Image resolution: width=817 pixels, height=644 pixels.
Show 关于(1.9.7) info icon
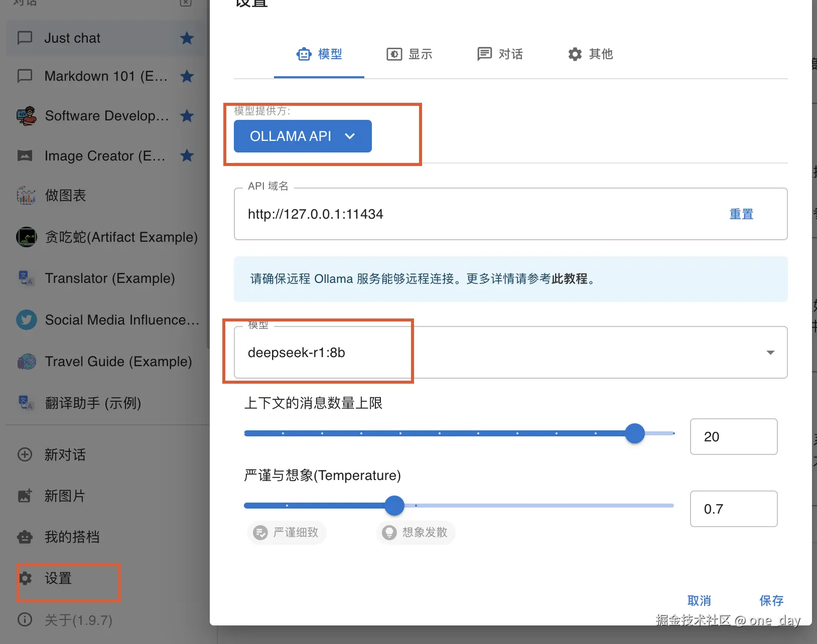click(x=25, y=620)
